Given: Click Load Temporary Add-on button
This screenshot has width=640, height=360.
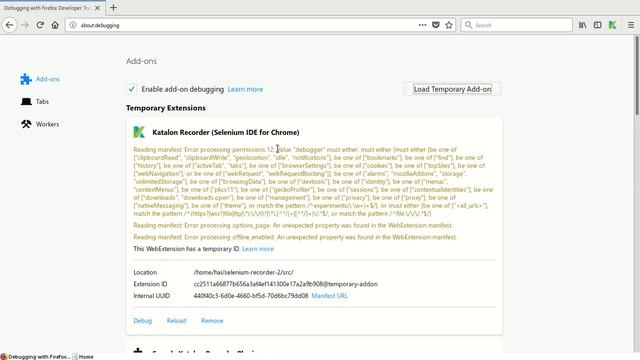Looking at the screenshot, I should coord(452,89).
